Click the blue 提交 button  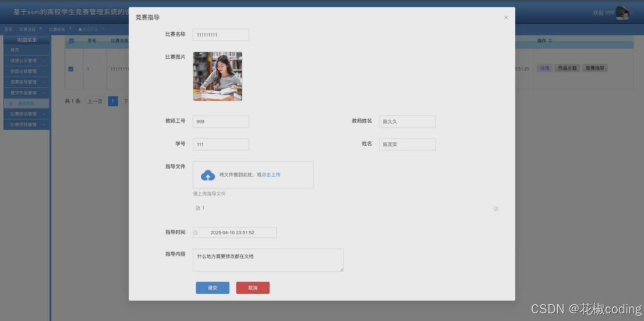pyautogui.click(x=213, y=288)
